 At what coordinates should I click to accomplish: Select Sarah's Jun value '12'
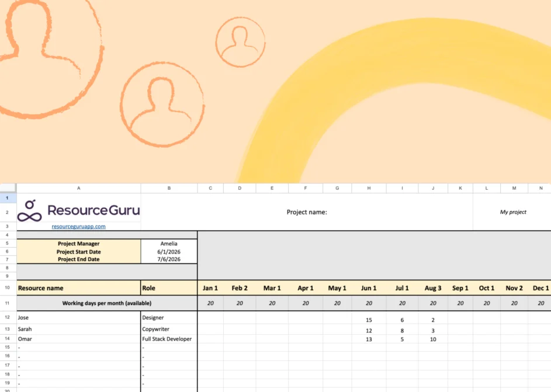click(x=369, y=330)
